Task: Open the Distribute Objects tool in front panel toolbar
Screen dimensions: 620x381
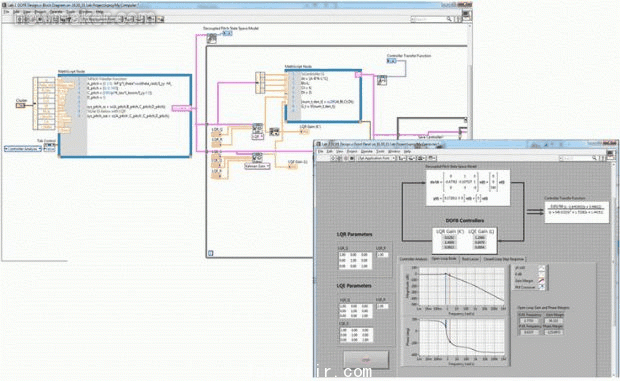Action: [412, 158]
